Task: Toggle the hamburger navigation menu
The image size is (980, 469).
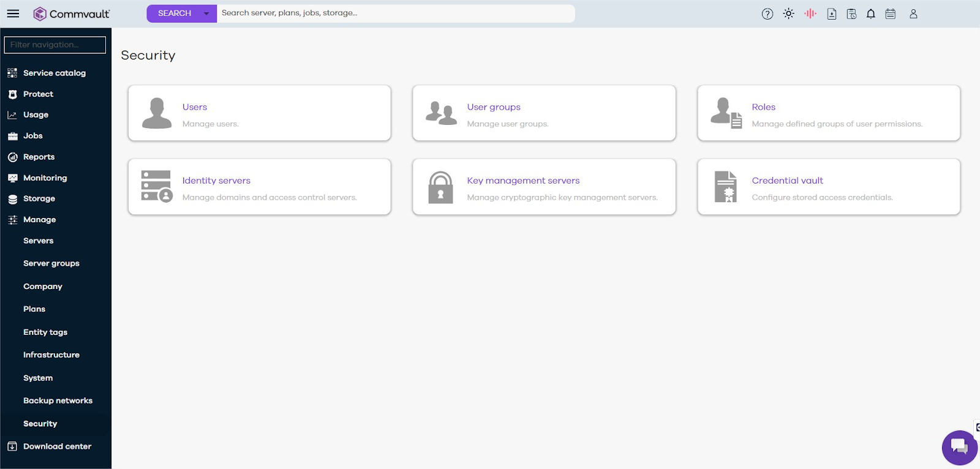Action: 13,13
